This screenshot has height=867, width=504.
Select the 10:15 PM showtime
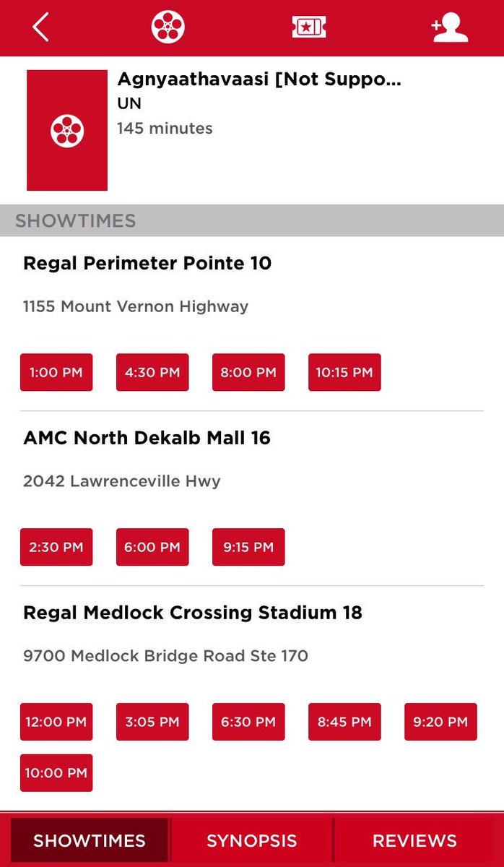tap(344, 373)
